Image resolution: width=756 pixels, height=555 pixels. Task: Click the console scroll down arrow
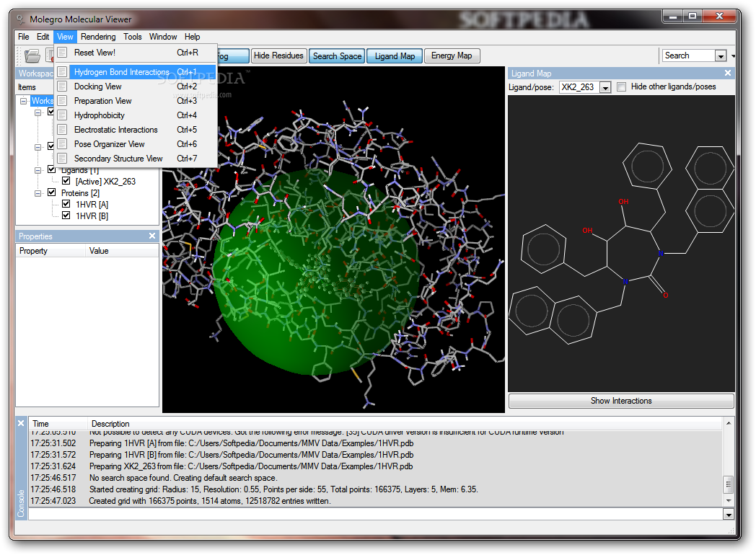pyautogui.click(x=729, y=501)
